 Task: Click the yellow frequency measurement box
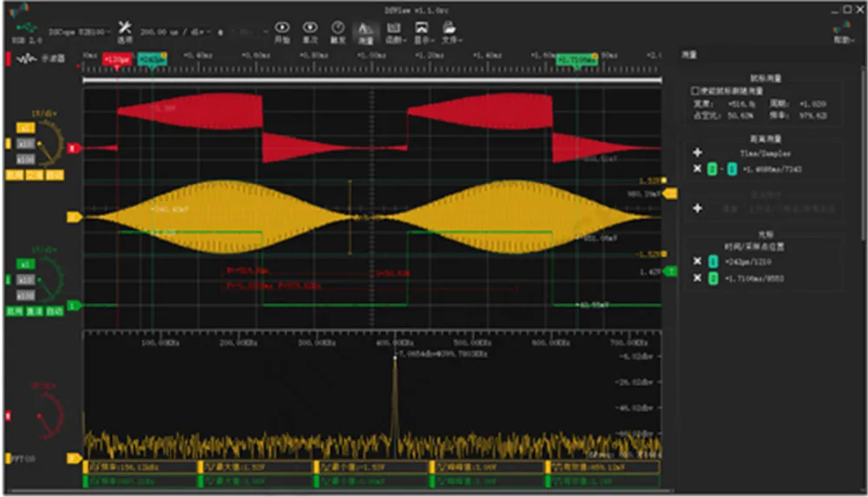coord(141,468)
